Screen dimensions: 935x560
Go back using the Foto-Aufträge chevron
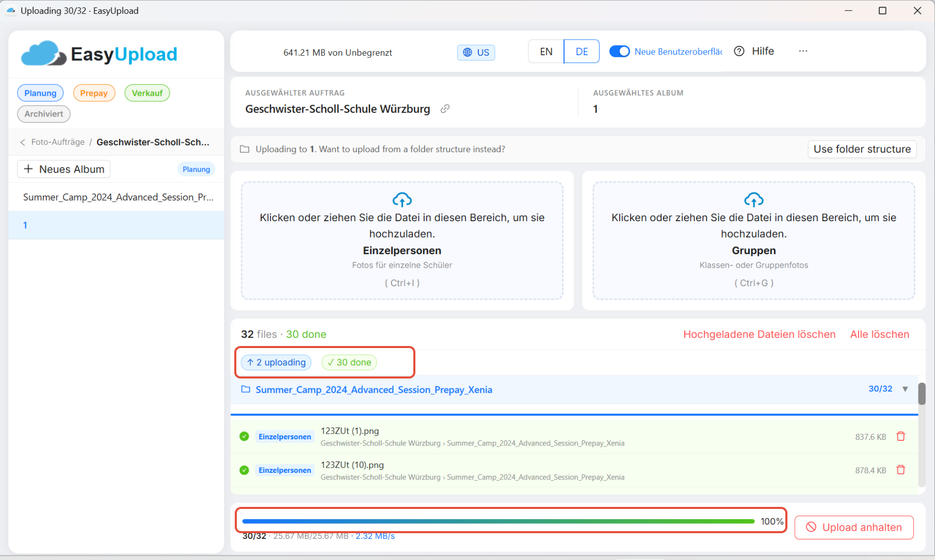pos(23,142)
